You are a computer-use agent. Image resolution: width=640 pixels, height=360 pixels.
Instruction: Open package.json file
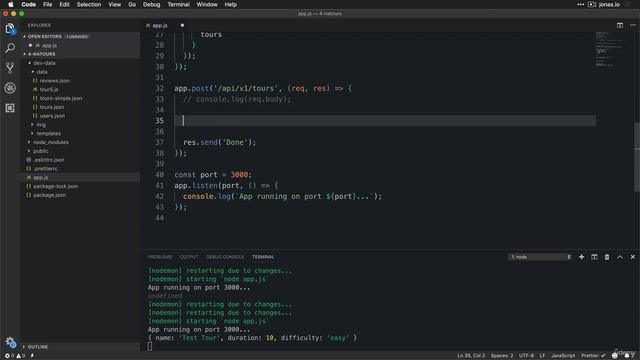coord(49,195)
